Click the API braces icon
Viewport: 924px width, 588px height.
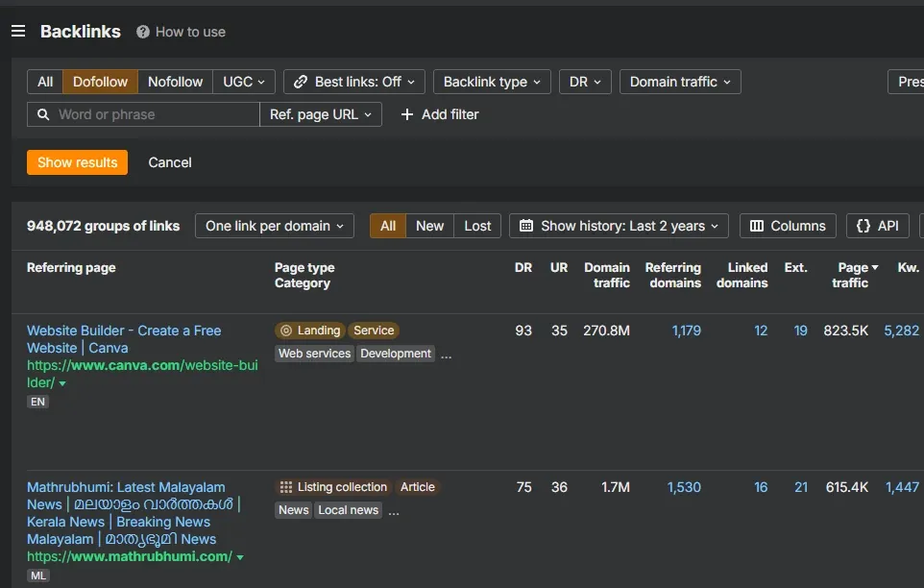[x=863, y=226]
